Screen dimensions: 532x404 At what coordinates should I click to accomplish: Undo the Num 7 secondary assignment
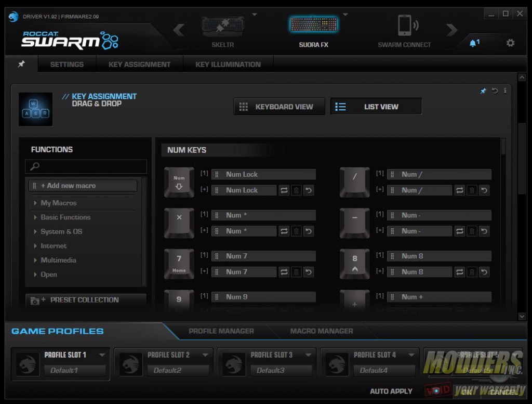309,272
